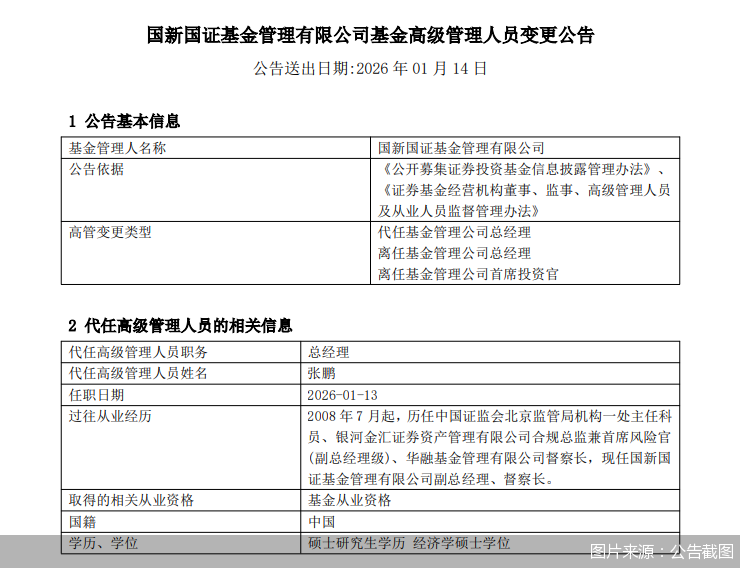740x568 pixels.
Task: Click the value 总经理 in the second table
Action: [328, 352]
